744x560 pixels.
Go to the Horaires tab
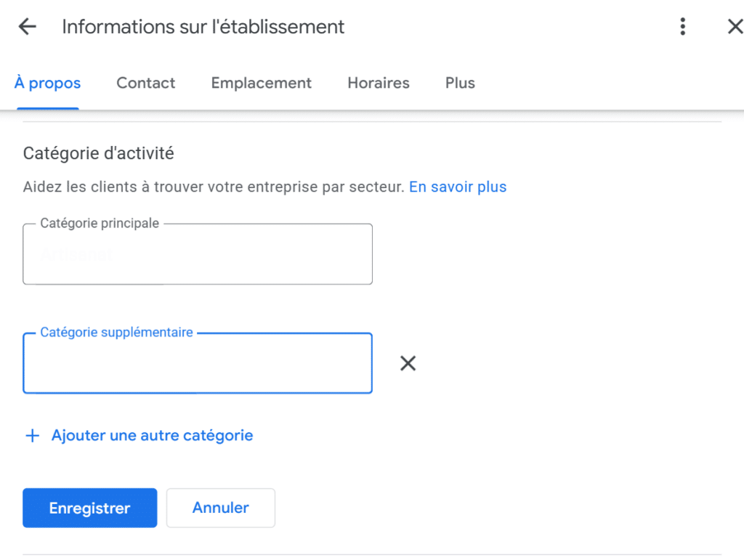378,83
